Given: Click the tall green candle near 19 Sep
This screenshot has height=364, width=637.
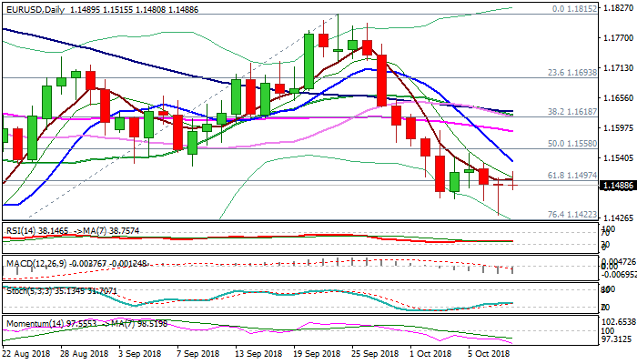Looking at the screenshot, I should coord(309,61).
